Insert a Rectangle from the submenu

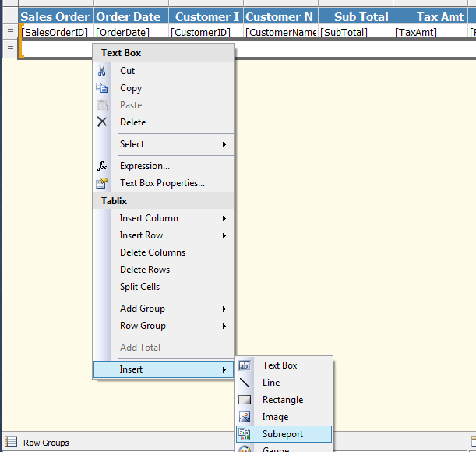pyautogui.click(x=284, y=400)
